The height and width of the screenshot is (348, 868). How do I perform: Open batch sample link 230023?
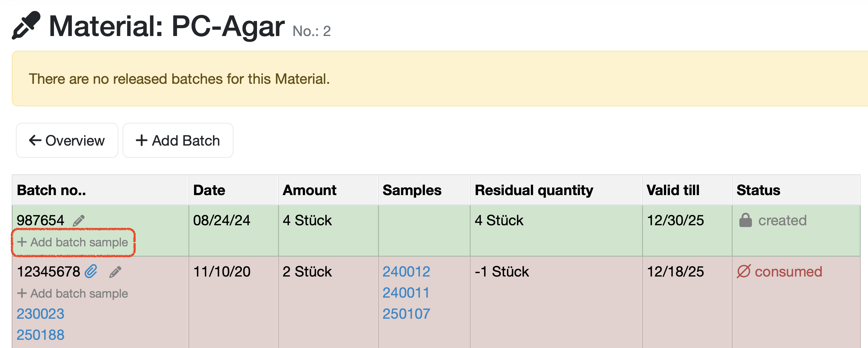point(40,314)
